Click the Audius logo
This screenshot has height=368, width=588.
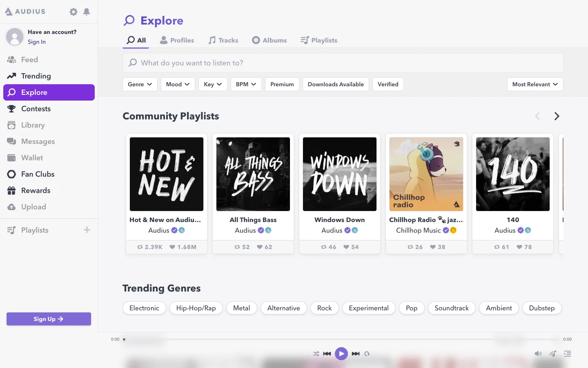pos(25,11)
